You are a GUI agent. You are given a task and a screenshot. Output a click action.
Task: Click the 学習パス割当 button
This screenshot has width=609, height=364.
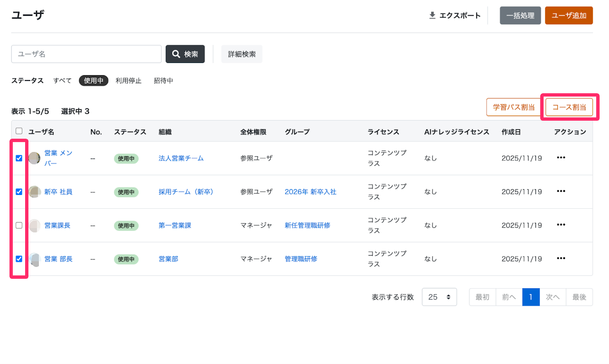[514, 107]
